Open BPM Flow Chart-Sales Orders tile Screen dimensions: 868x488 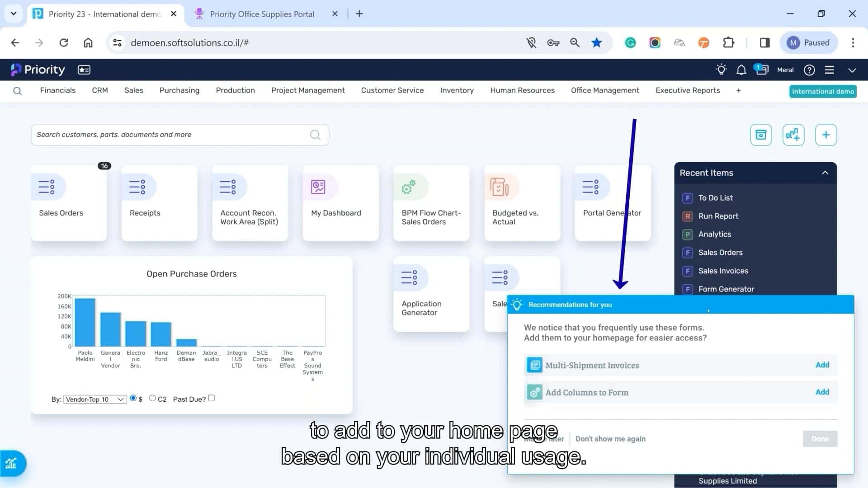click(431, 203)
